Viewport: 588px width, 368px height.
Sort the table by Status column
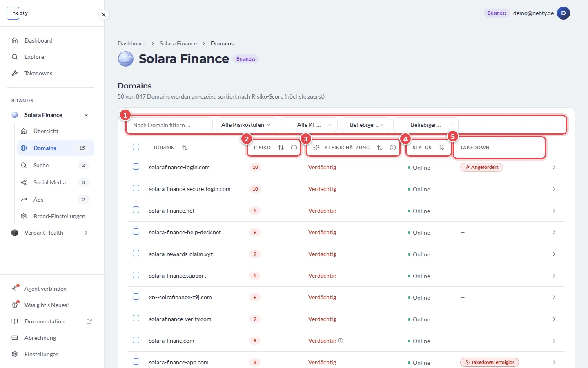[x=441, y=148]
